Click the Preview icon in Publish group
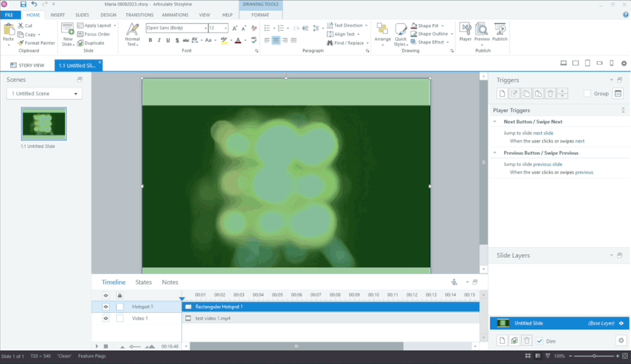 point(482,32)
